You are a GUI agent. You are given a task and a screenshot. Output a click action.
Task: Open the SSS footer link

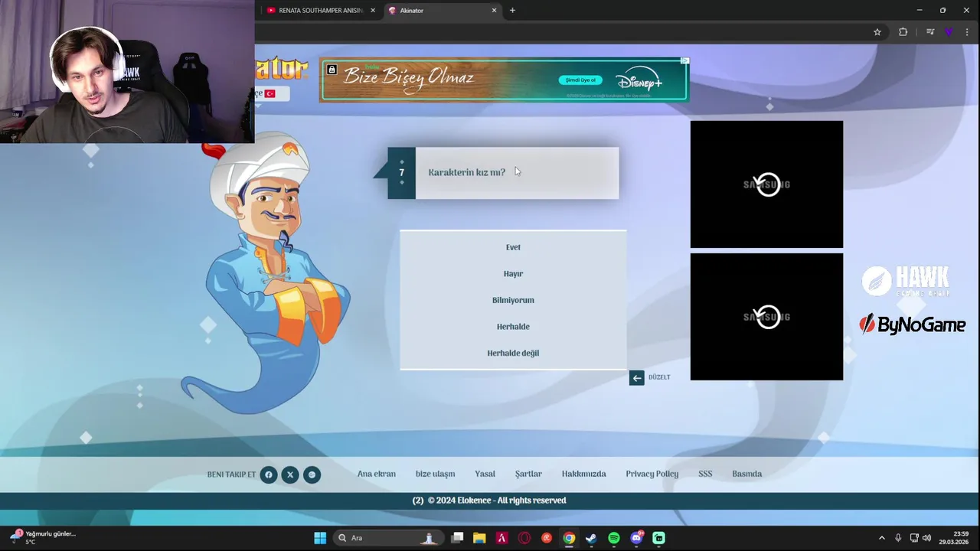pos(705,474)
